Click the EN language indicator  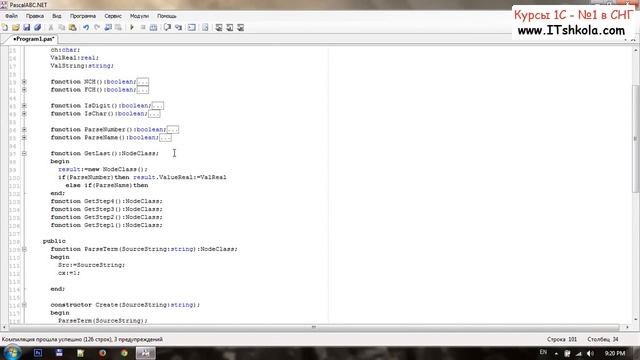543,352
